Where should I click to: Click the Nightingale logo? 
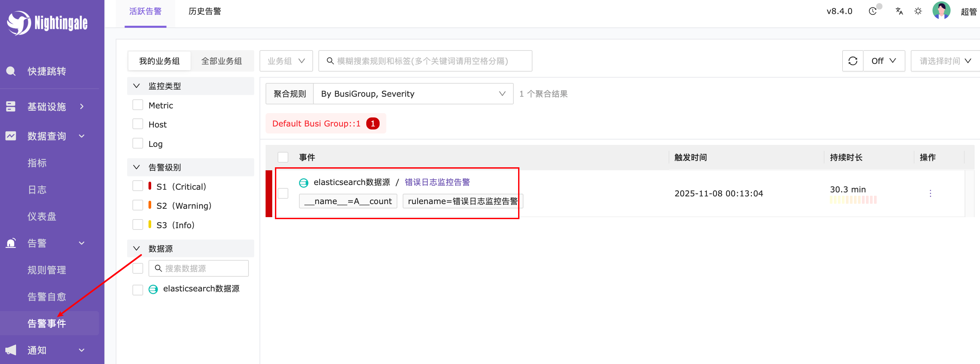[47, 23]
